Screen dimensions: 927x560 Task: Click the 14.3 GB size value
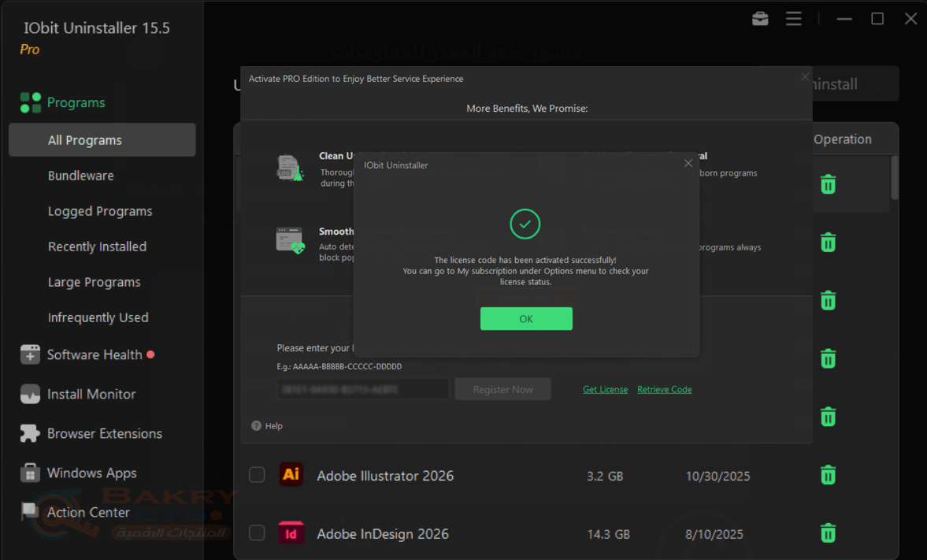point(608,534)
